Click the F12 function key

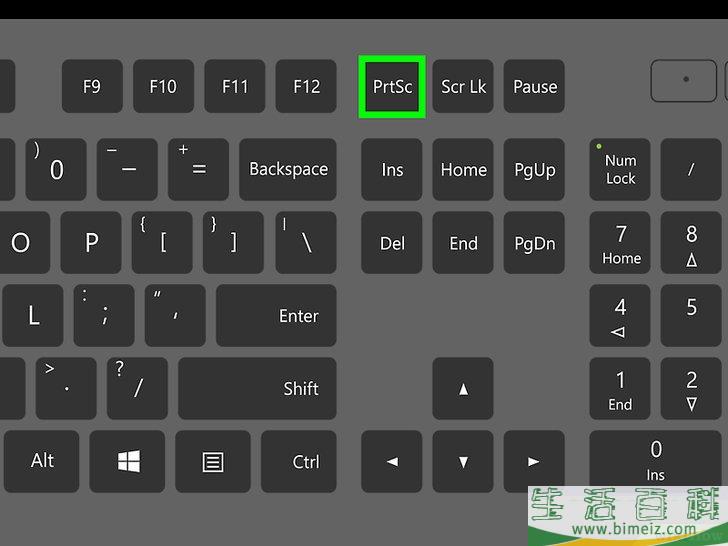306,86
